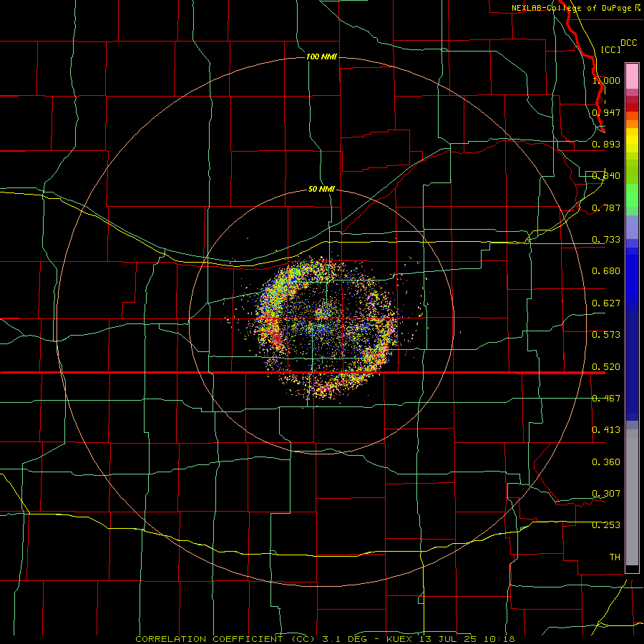The width and height of the screenshot is (644, 644).
Task: Click the CORRELATION COEFFICIENT caption at bottom
Action: 325,639
